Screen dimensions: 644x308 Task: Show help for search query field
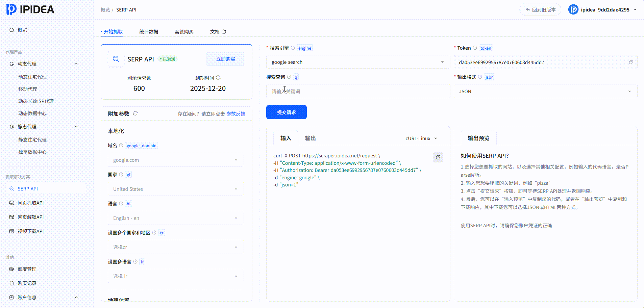pos(289,77)
